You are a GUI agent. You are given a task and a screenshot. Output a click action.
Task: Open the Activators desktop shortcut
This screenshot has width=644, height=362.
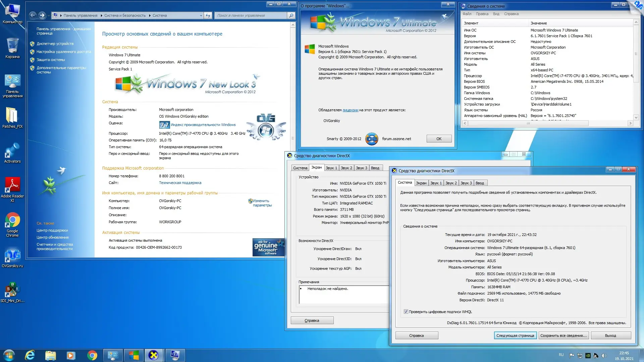[12, 151]
